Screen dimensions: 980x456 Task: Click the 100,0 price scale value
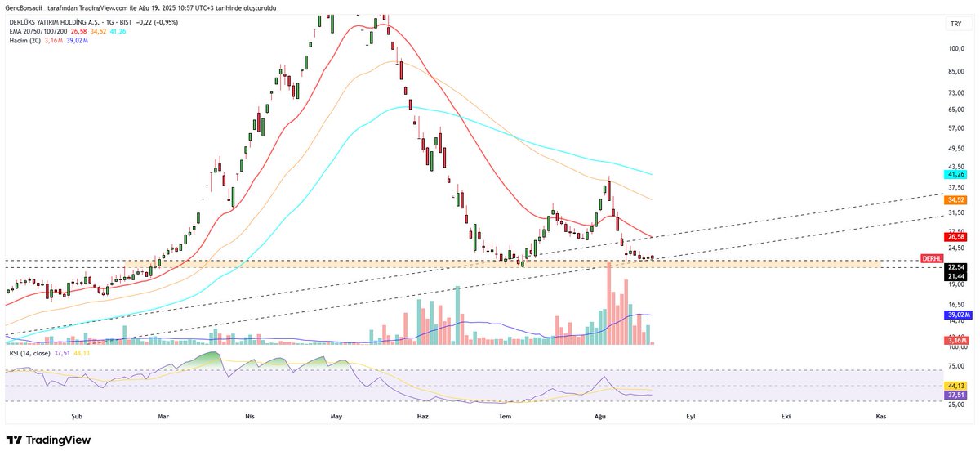pyautogui.click(x=957, y=49)
